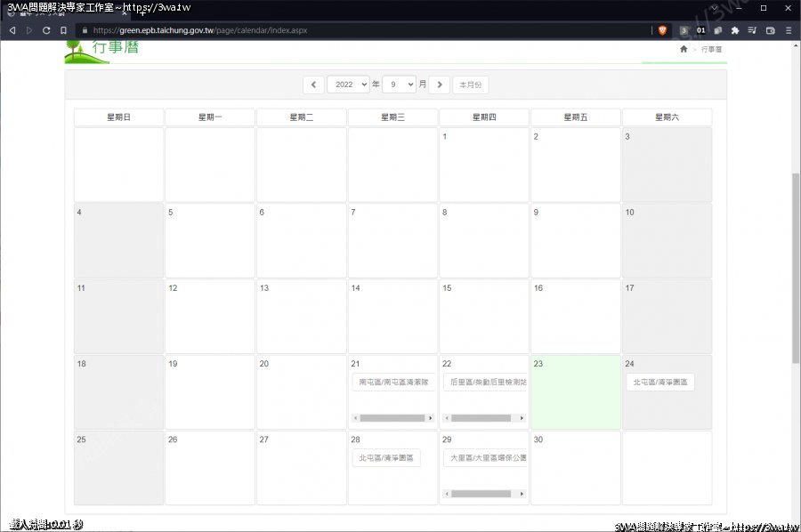801x532 pixels.
Task: Open the browser hamburger menu
Action: [x=789, y=30]
